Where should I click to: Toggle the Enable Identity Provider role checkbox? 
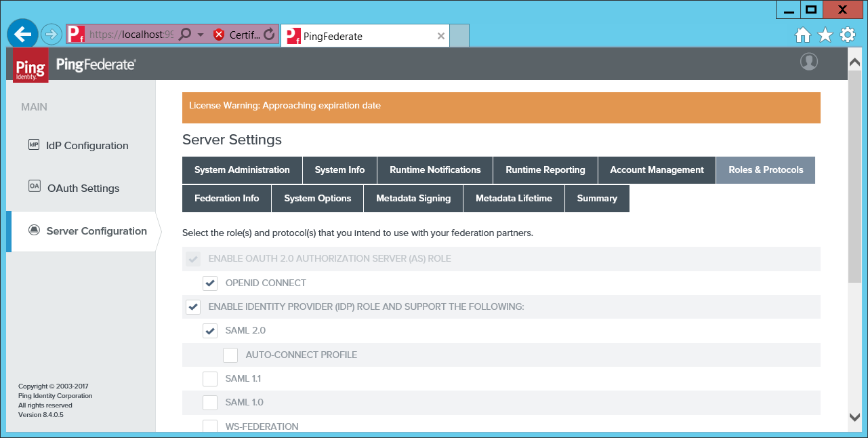(x=193, y=307)
